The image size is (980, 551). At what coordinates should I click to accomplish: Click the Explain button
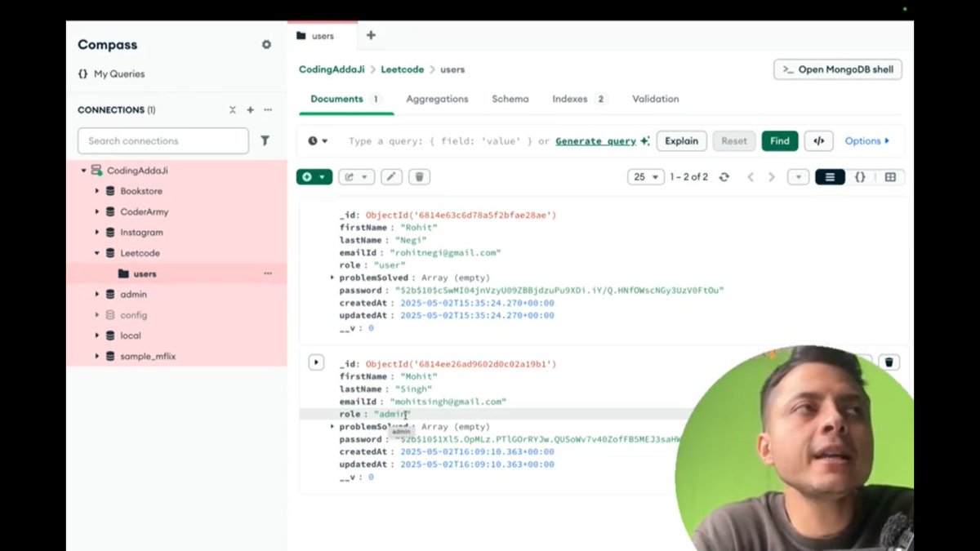(681, 141)
